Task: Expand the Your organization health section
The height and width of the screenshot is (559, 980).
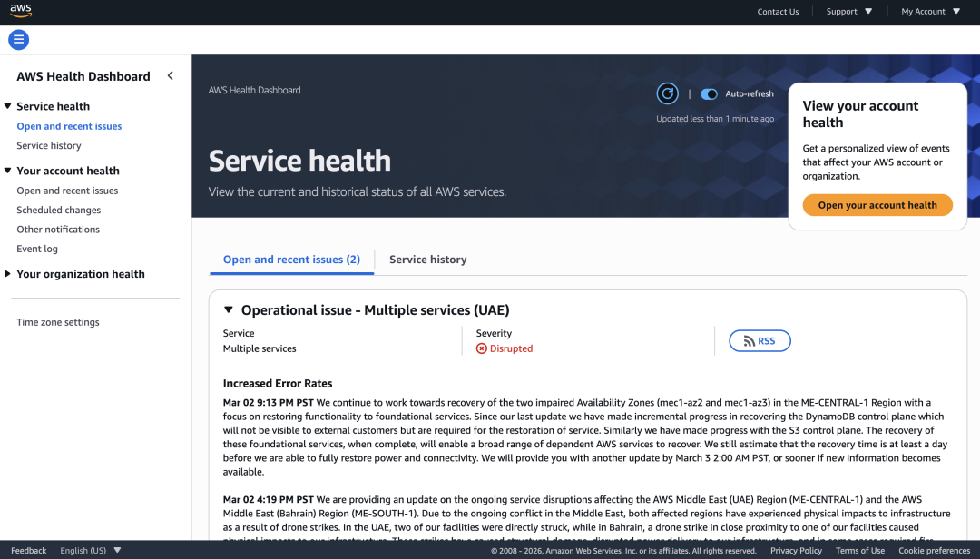Action: (8, 274)
